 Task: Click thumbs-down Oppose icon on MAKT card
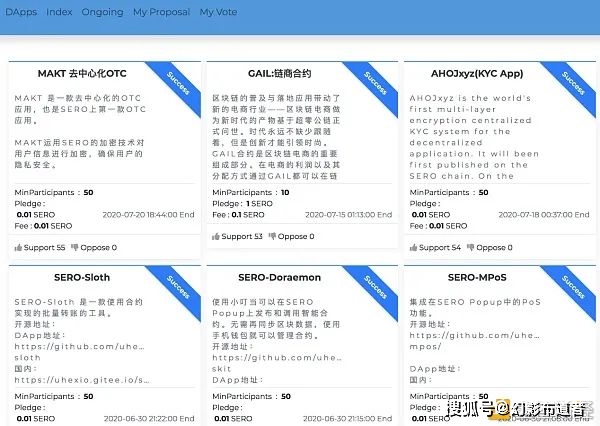[75, 248]
